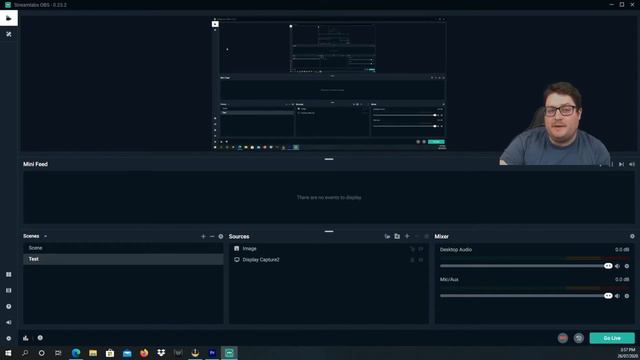Add a new source with plus icon
The height and width of the screenshot is (360, 640).
pyautogui.click(x=407, y=236)
